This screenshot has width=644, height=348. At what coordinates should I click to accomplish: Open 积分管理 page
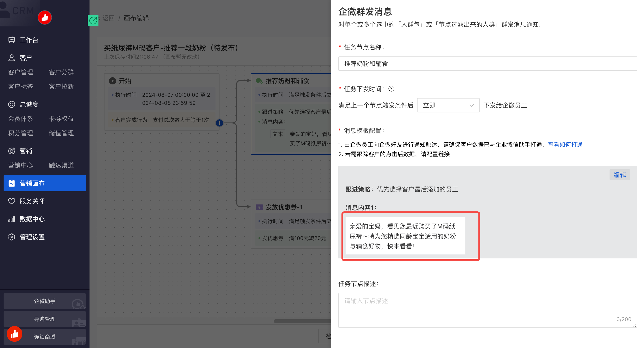click(21, 133)
